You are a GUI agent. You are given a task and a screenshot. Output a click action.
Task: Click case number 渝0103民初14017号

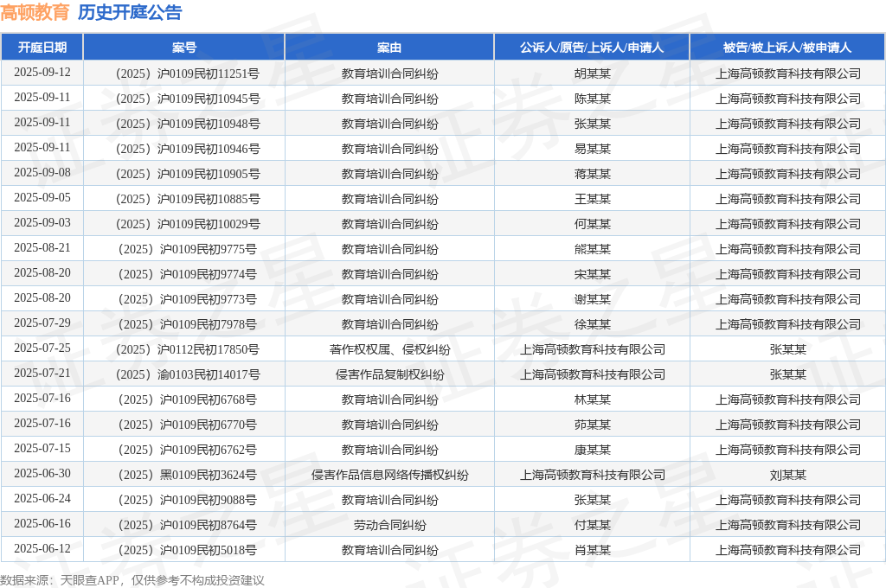point(209,374)
